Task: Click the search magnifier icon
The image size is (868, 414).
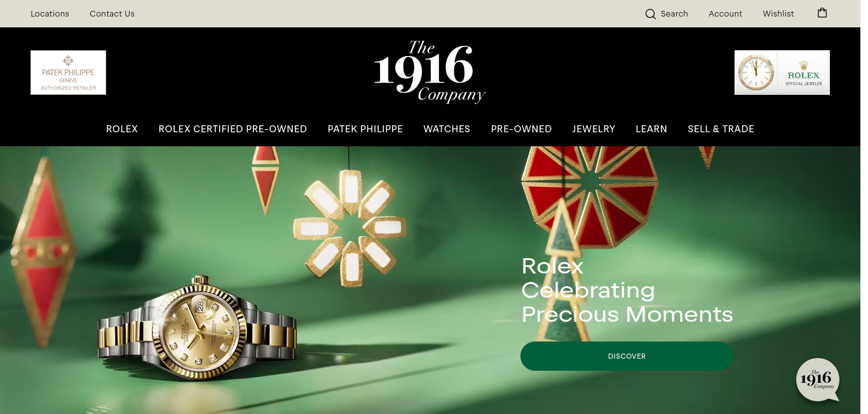Action: (x=650, y=14)
